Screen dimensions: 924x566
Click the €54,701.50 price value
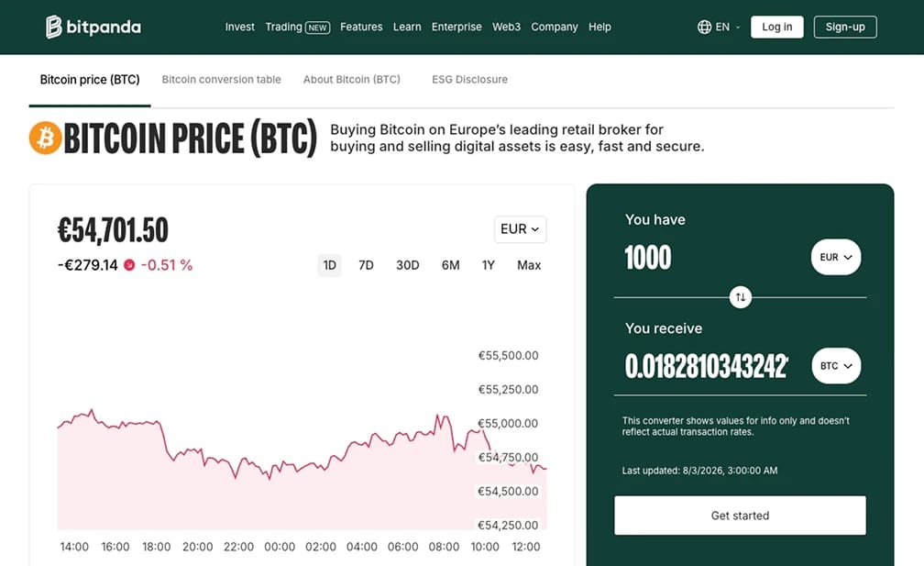[113, 230]
